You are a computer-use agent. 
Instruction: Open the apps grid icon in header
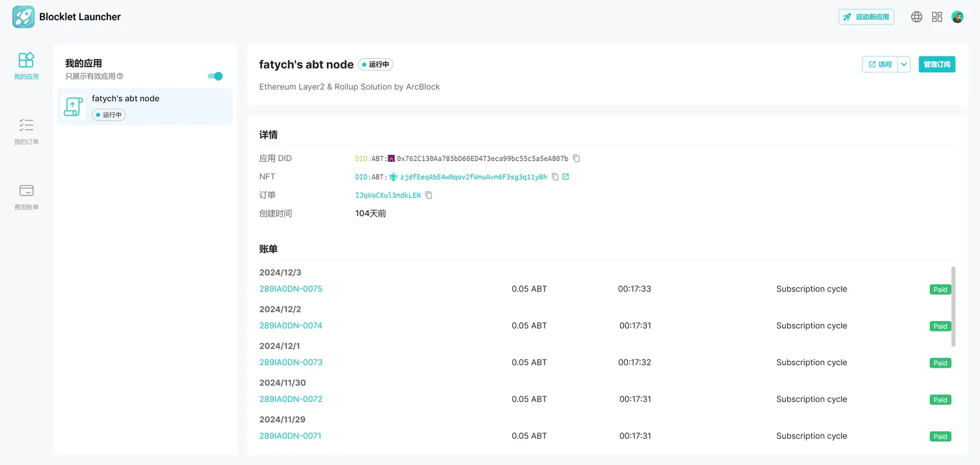[x=937, y=17]
